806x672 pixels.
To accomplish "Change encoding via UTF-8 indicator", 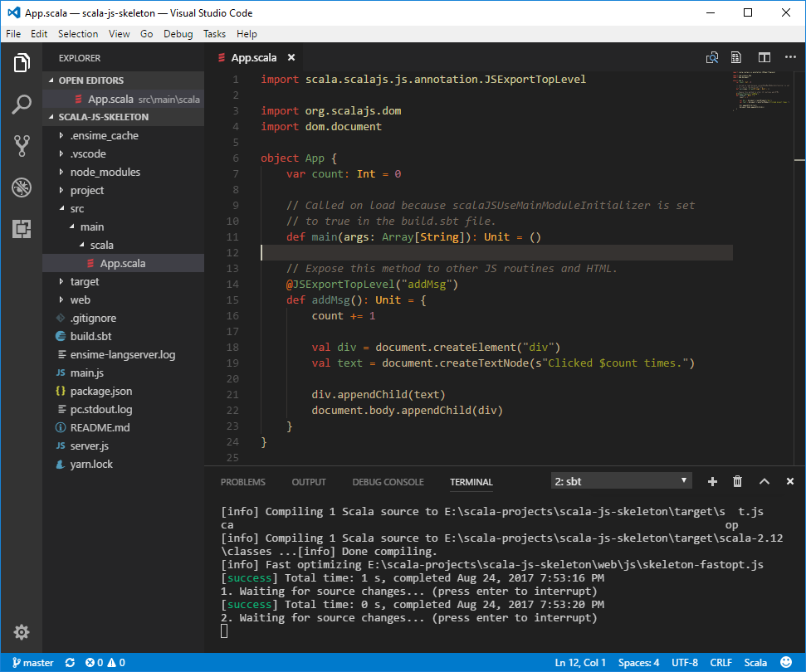I will point(685,663).
